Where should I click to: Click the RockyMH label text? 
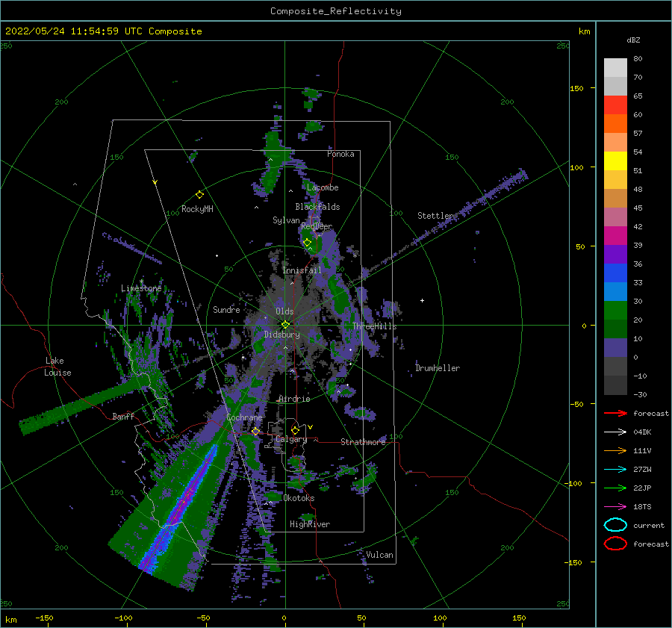[x=197, y=209]
